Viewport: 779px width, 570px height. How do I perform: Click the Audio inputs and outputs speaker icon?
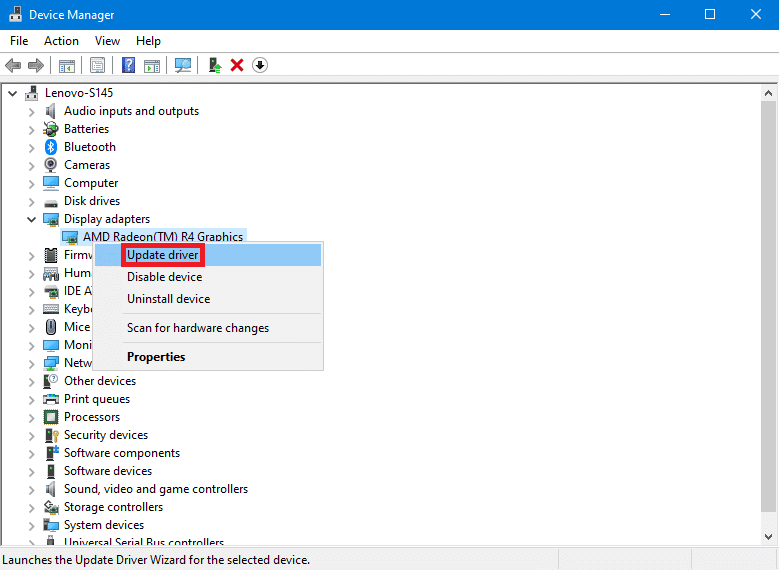(51, 111)
